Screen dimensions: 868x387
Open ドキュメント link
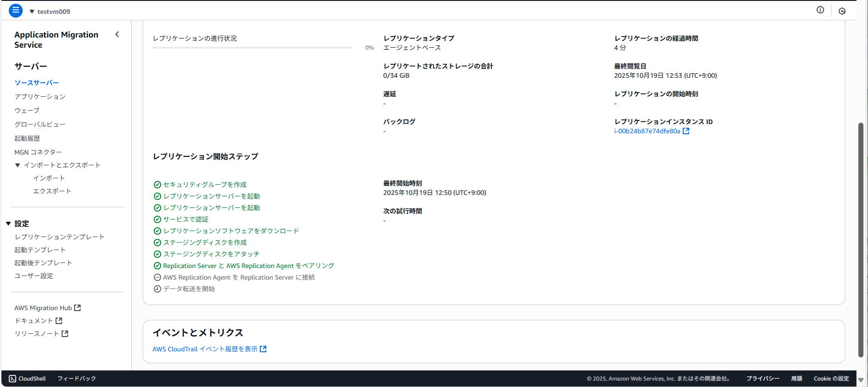(34, 321)
